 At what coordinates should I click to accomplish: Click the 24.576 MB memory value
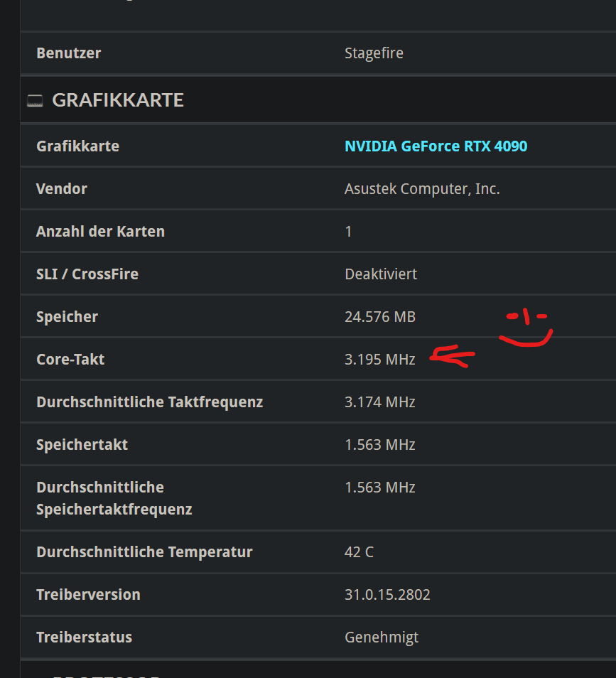pos(380,317)
